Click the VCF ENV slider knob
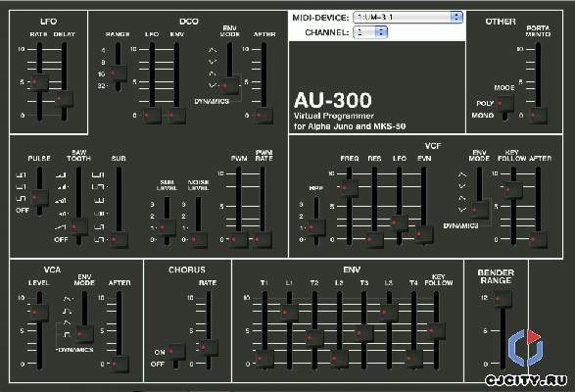The height and width of the screenshot is (392, 575). pyautogui.click(x=423, y=234)
